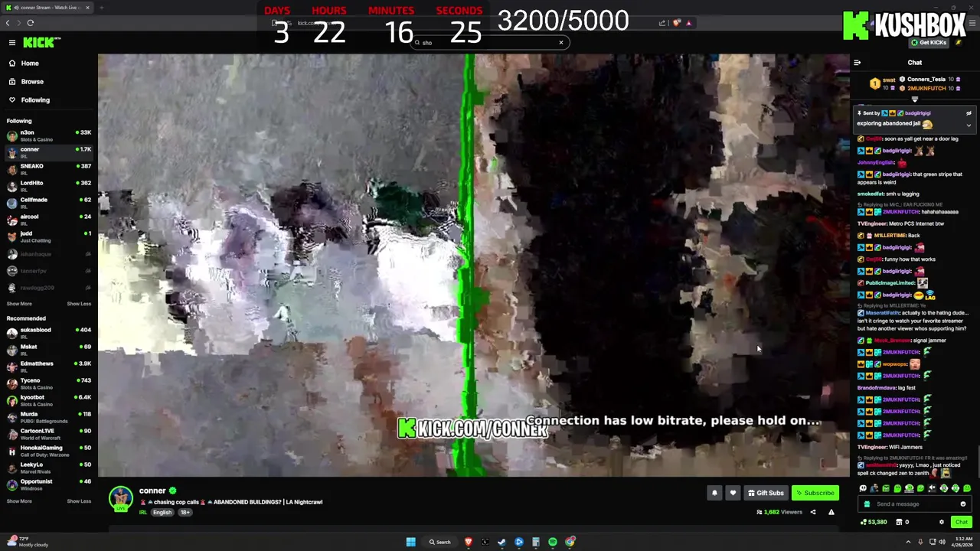
Task: Open Mskat recommended channel
Action: tap(47, 350)
